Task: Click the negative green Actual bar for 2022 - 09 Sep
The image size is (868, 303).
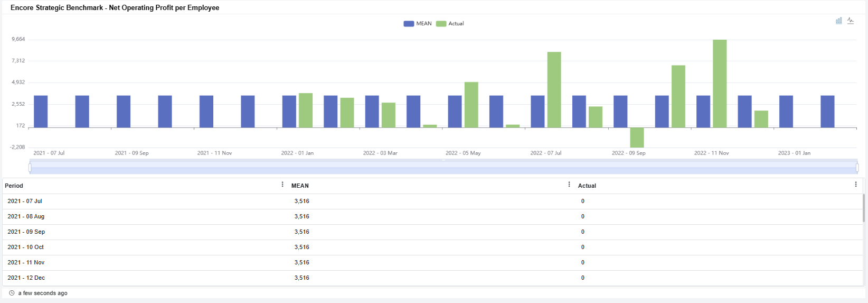Action: pos(637,137)
